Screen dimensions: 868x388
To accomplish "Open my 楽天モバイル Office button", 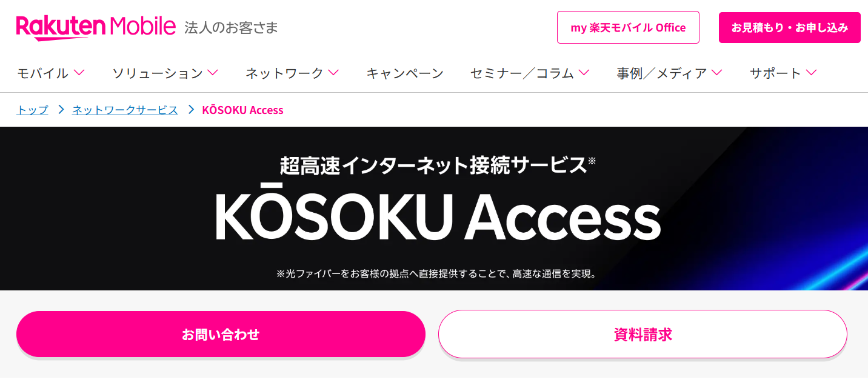I will (x=628, y=27).
